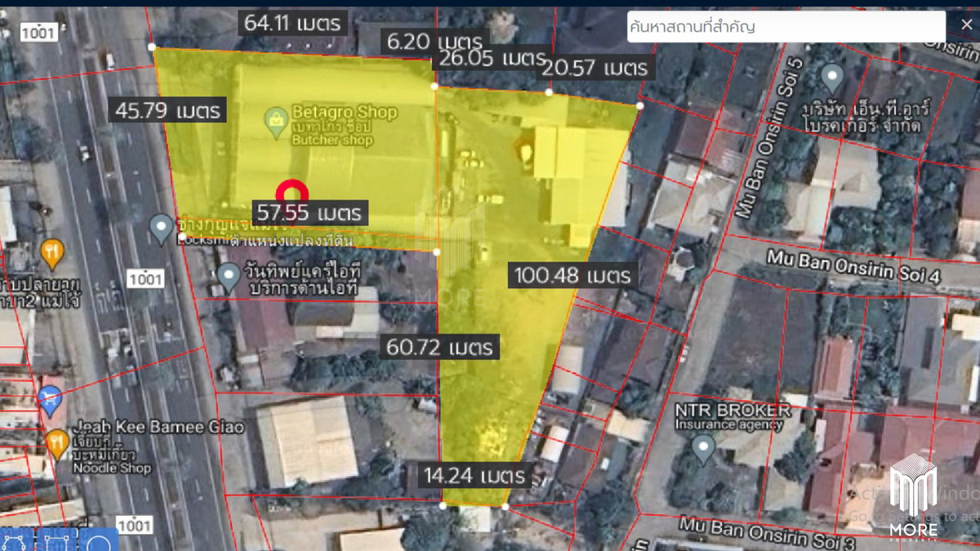
Task: Click the 100.48 เมตร measurement label
Action: 572,275
